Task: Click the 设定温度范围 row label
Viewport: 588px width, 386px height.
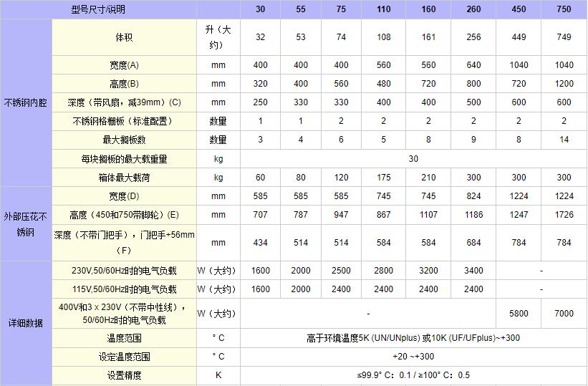Action: (x=124, y=357)
